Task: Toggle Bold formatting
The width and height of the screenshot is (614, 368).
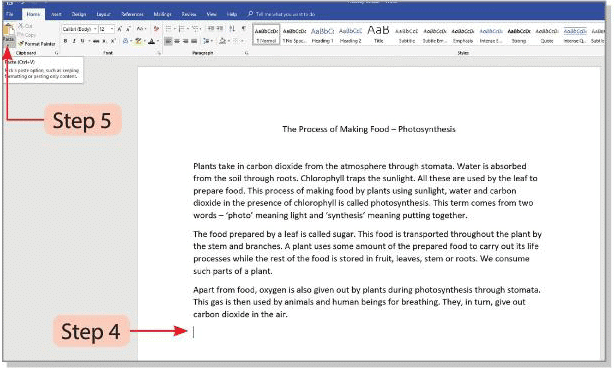Action: click(65, 41)
